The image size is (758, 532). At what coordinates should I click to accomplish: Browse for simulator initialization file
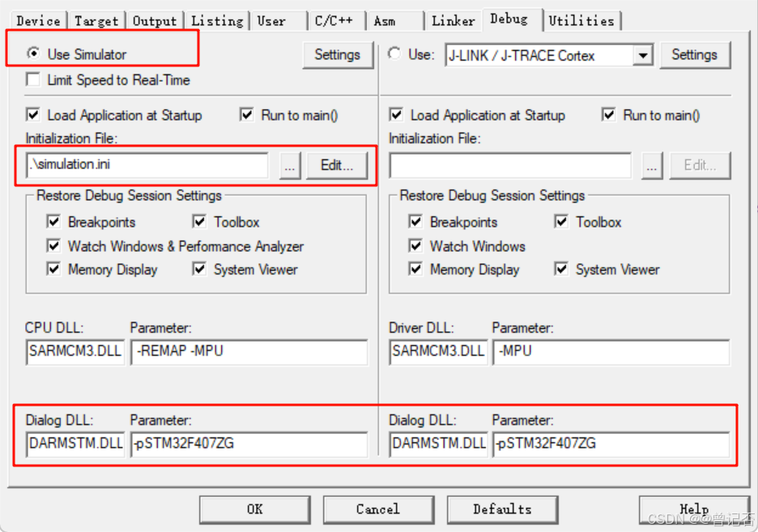[290, 166]
